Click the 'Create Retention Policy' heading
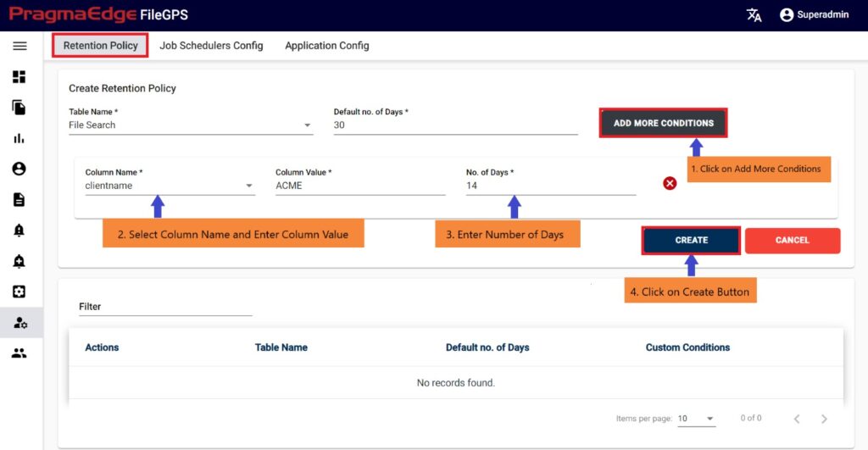 [x=122, y=89]
